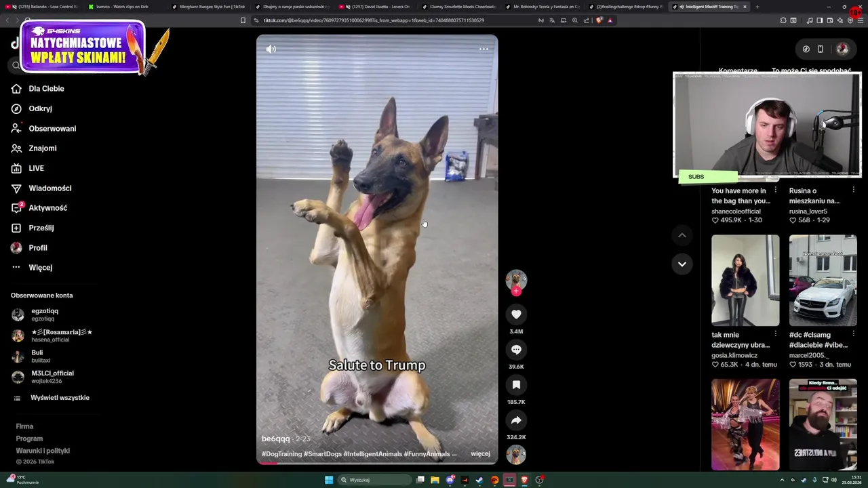The height and width of the screenshot is (488, 868).
Task: Switch to 'To może Ci się spodobać' tab
Action: (x=811, y=69)
